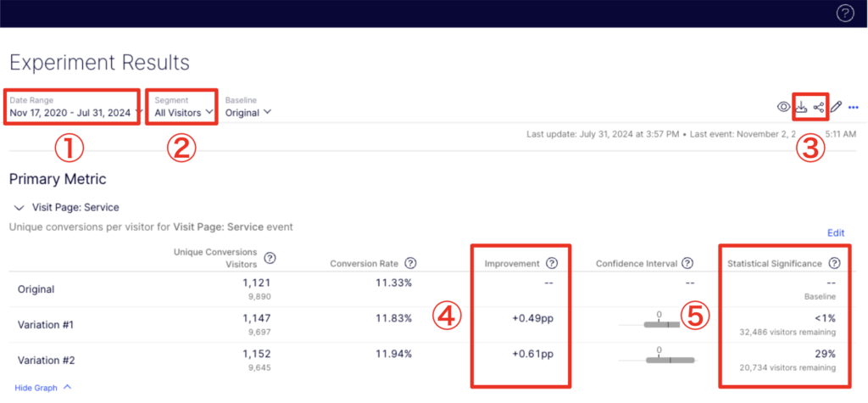Click the download results icon
The image size is (868, 403).
click(802, 107)
